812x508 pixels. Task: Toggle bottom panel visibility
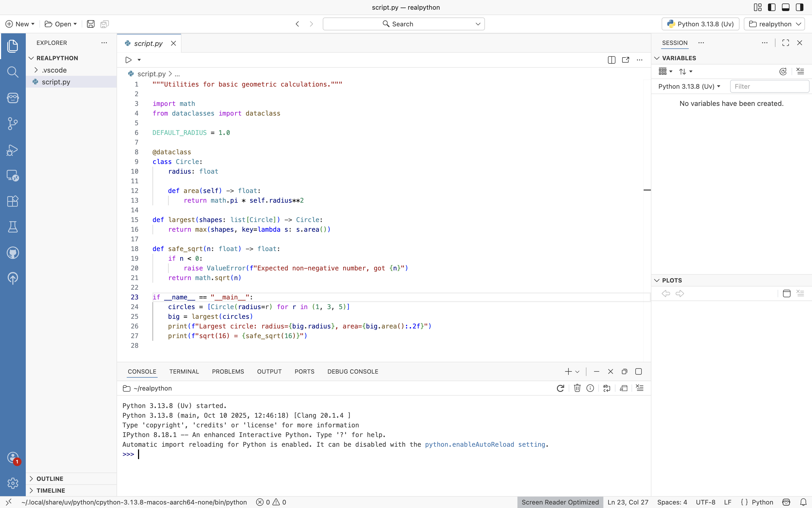coord(785,8)
